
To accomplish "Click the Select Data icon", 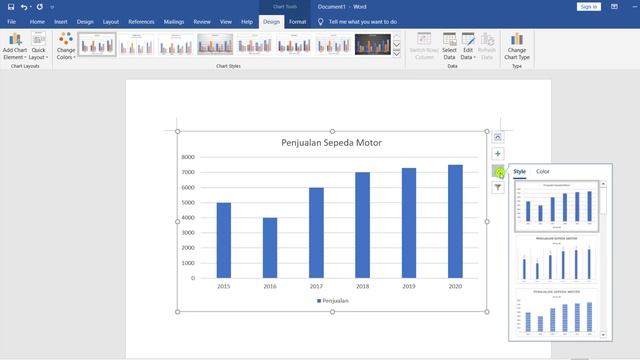I will [x=449, y=46].
